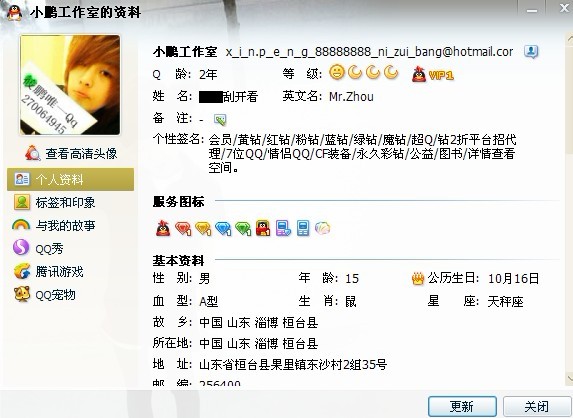The image size is (573, 418).
Task: Click the blue diamond service icon
Action: [223, 228]
